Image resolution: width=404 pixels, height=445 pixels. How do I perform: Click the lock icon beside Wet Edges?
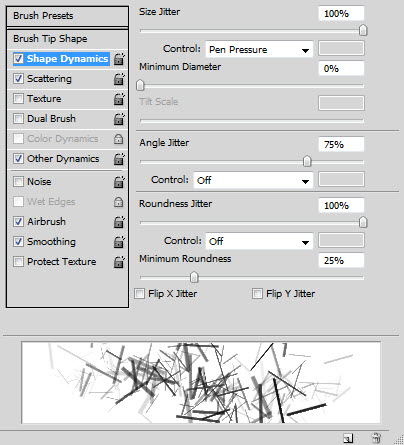pos(118,202)
